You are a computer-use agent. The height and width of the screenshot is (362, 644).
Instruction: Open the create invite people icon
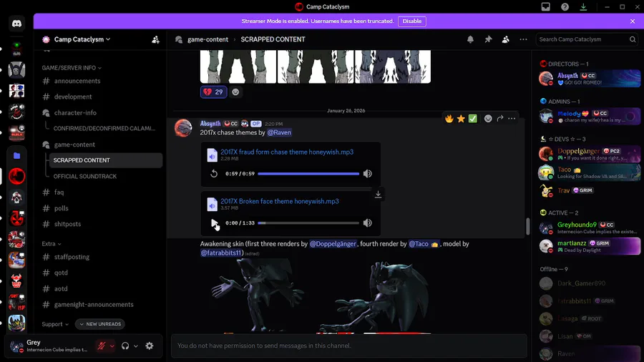coord(155,40)
